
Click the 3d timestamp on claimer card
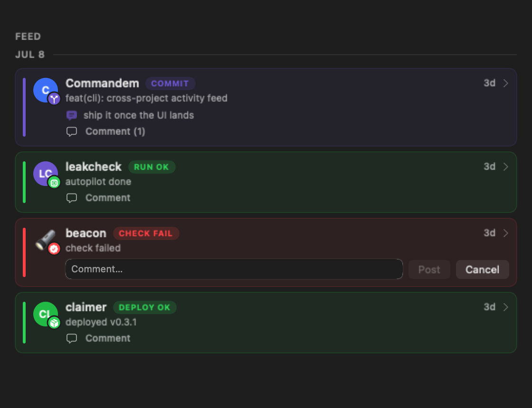tap(490, 307)
